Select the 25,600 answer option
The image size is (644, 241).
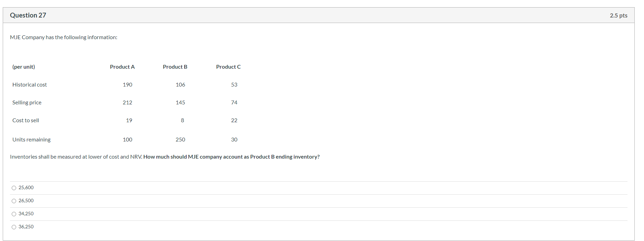coord(14,187)
